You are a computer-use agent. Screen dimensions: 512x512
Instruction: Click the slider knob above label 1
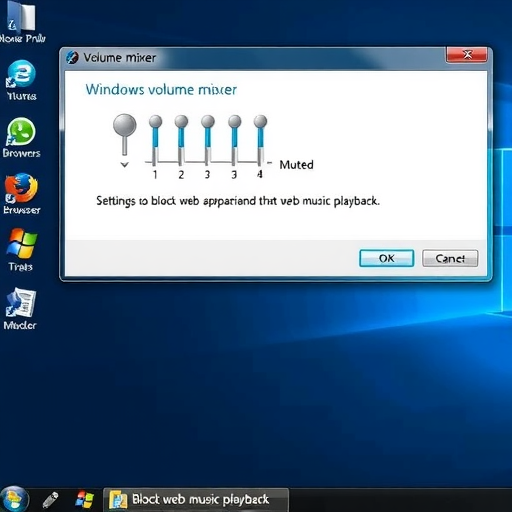155,121
